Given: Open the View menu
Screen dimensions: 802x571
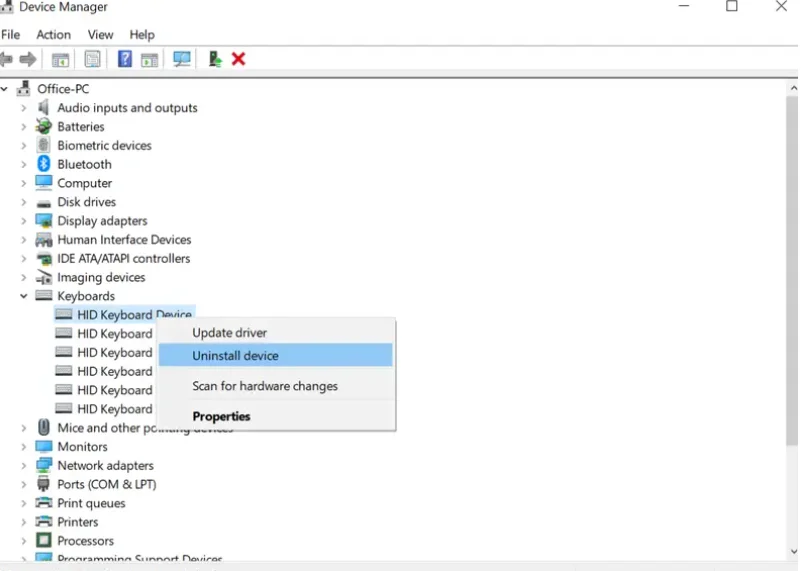Looking at the screenshot, I should click(100, 34).
